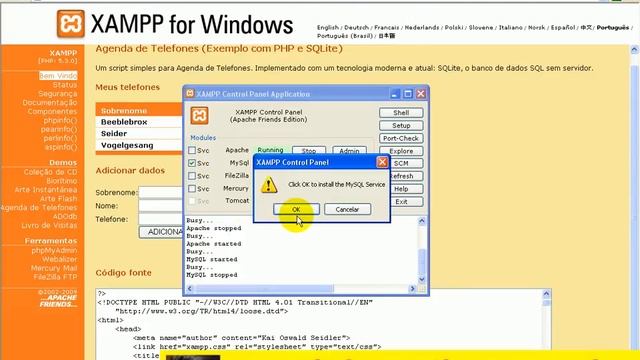Close the XAMPP Control Panel dialog
This screenshot has width=640, height=360.
(x=382, y=162)
